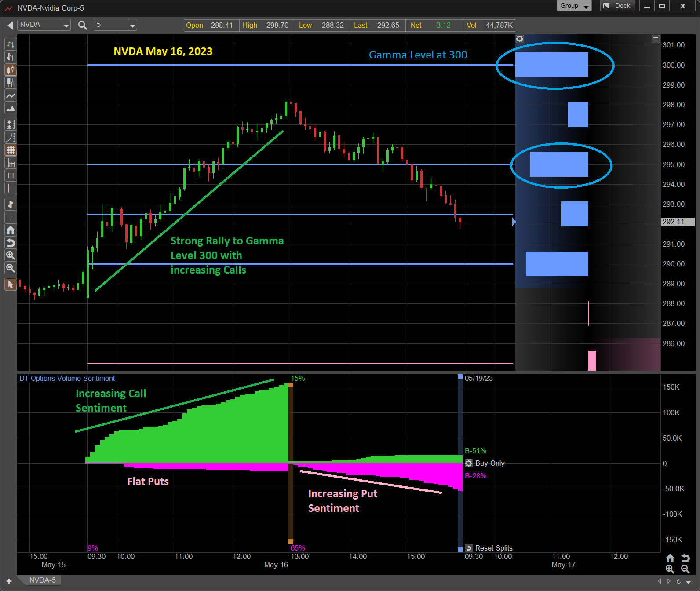Click bottom-right undo arrow icon

click(685, 558)
